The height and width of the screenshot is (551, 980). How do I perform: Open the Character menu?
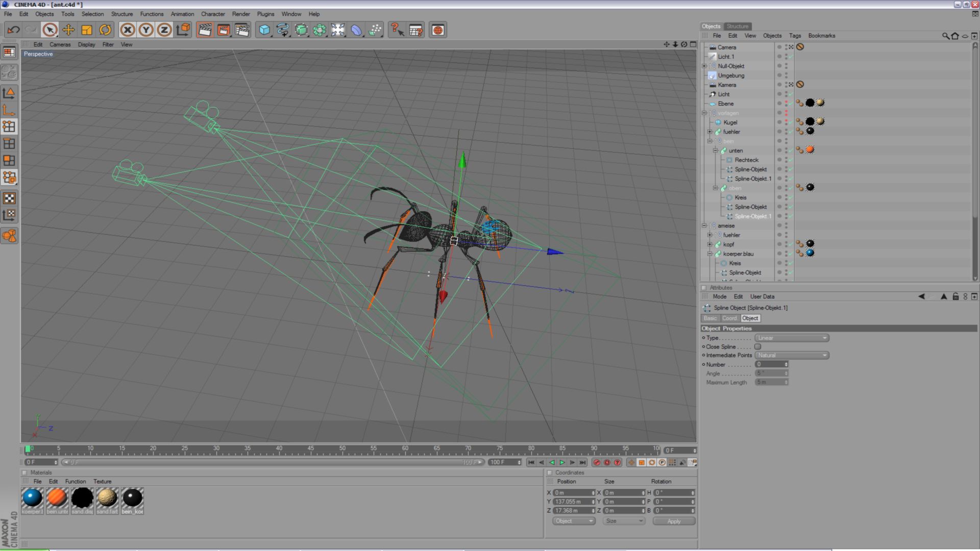point(212,14)
